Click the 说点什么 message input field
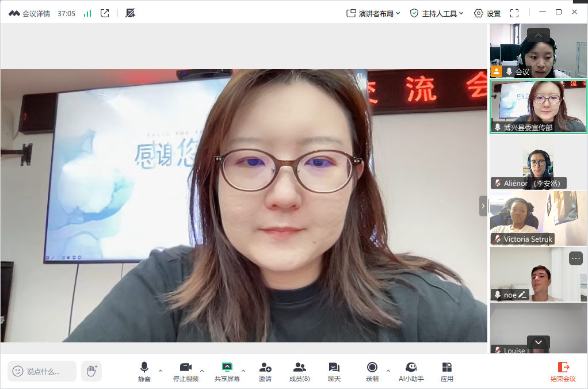 tap(43, 371)
